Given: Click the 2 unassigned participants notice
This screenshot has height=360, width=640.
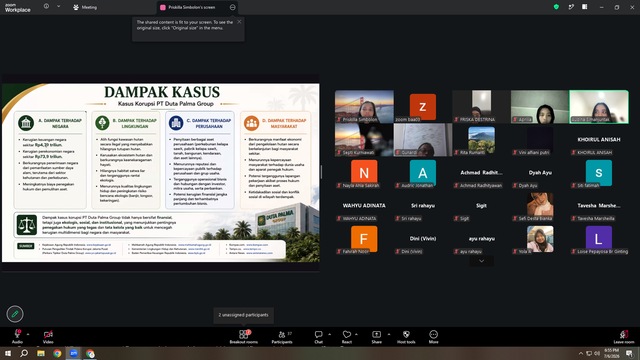Looking at the screenshot, I should click(243, 315).
